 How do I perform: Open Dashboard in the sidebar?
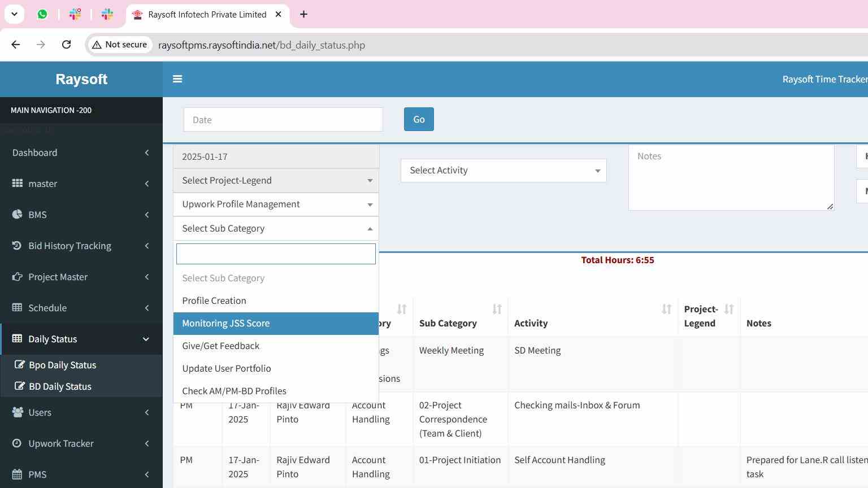[x=34, y=152]
